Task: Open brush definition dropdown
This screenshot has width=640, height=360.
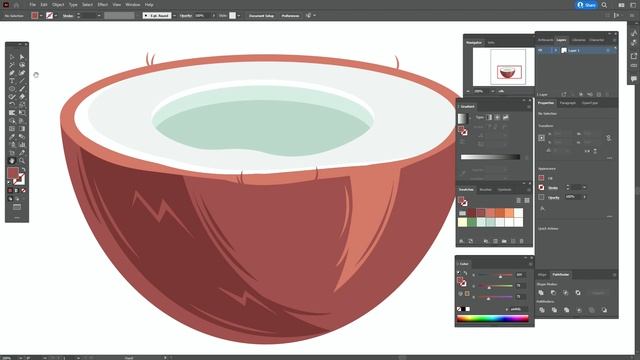Action: [x=174, y=16]
